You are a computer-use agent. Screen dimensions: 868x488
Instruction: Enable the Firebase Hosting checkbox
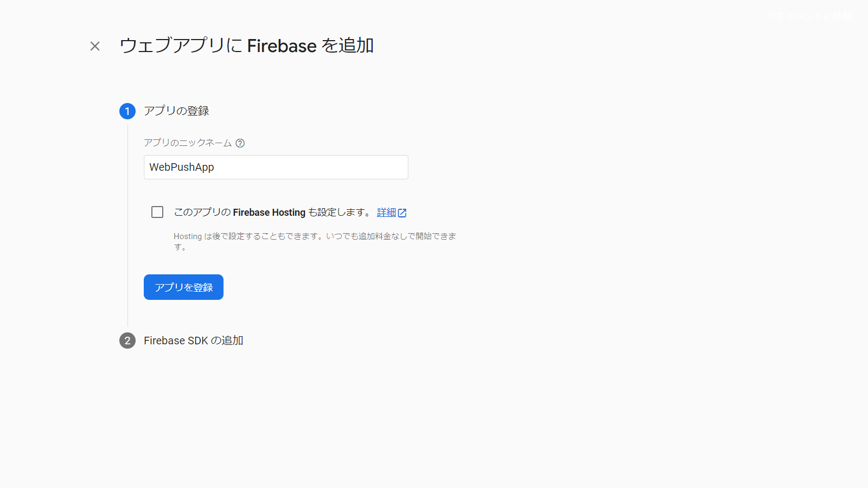click(x=157, y=212)
